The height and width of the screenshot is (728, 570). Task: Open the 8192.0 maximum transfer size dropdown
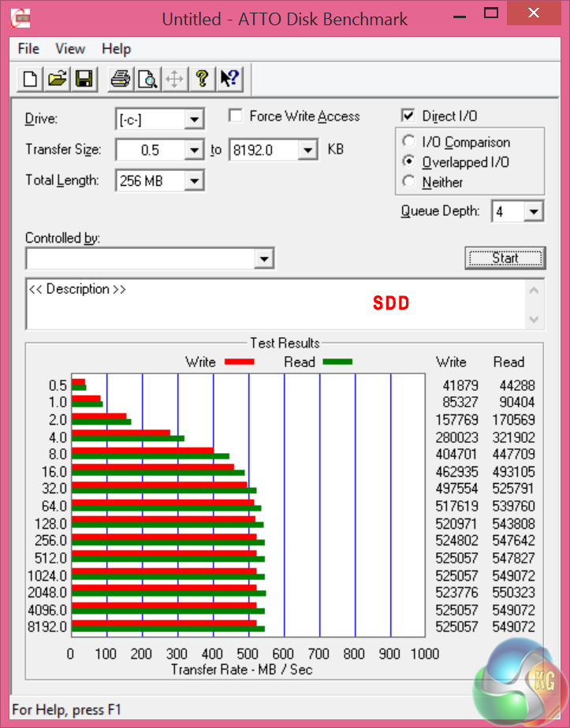click(307, 150)
